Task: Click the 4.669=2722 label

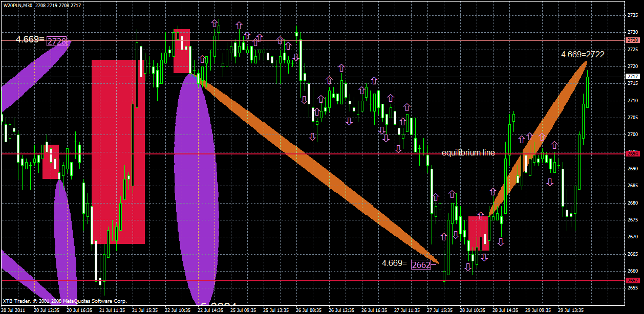Action: coord(583,54)
